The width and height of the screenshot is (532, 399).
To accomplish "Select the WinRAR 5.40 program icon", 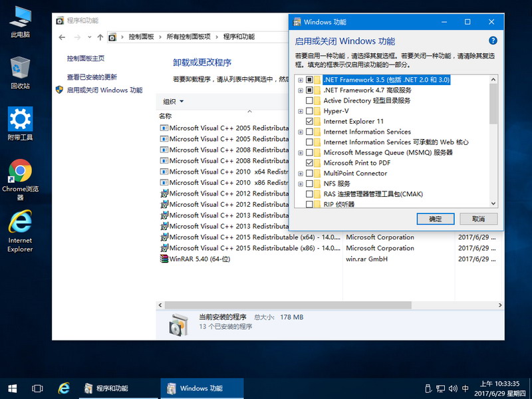I will pyautogui.click(x=164, y=259).
